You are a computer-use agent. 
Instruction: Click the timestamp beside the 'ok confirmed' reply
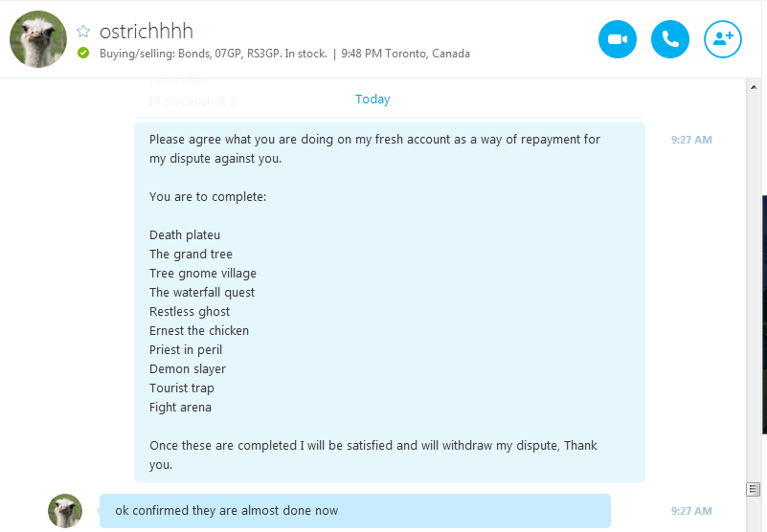[691, 511]
